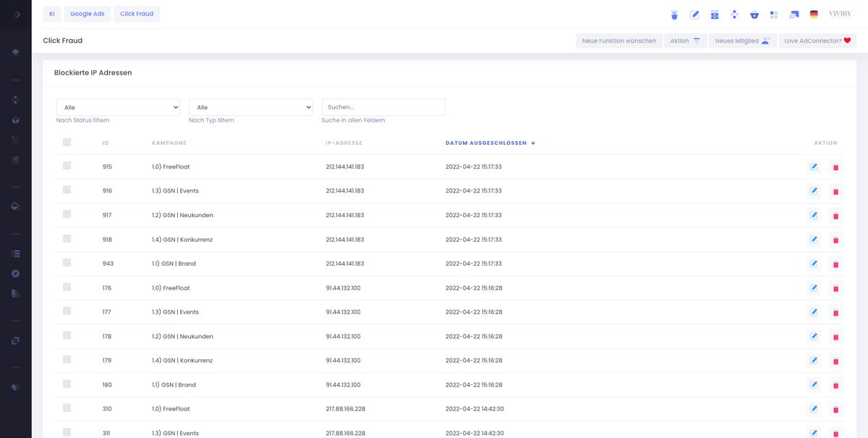Focus the Suchen search field

coord(383,107)
